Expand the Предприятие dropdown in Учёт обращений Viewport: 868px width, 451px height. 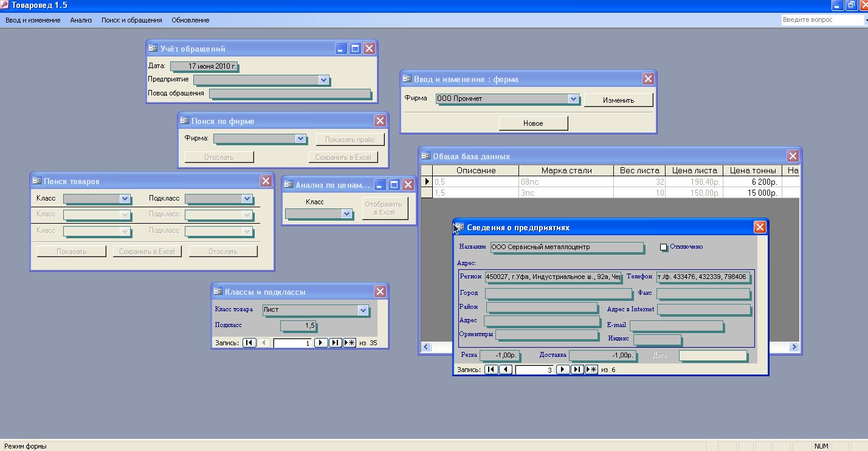coord(323,80)
